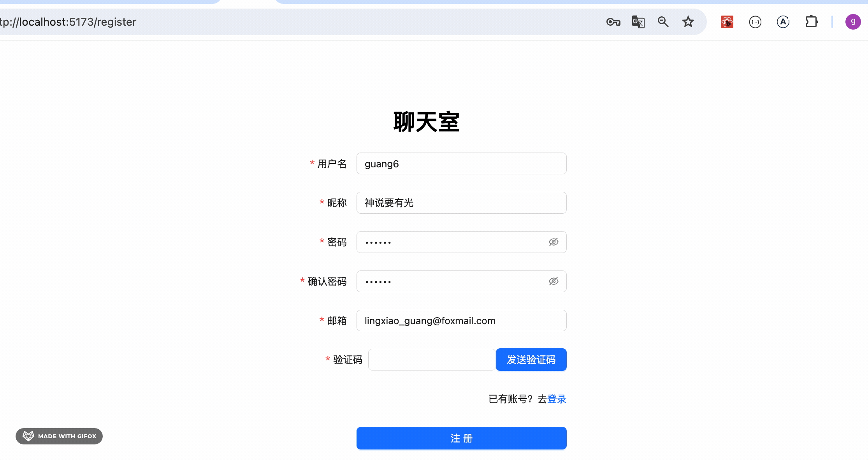The width and height of the screenshot is (868, 460).
Task: Click the letter-A extension icon
Action: (783, 22)
